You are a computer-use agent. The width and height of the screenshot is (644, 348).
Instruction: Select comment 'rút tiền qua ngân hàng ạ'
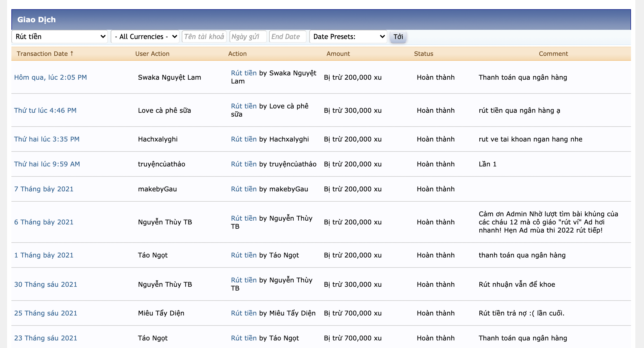(x=519, y=111)
